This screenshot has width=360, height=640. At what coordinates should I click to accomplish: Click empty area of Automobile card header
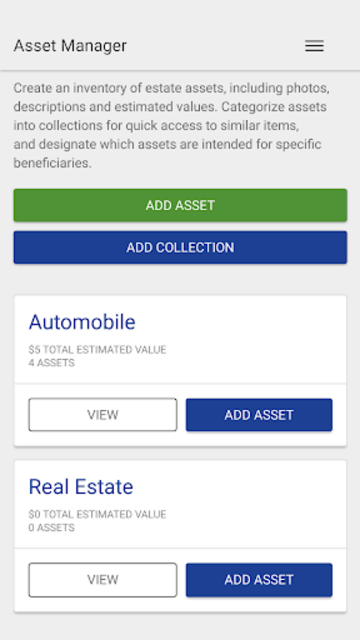253,339
